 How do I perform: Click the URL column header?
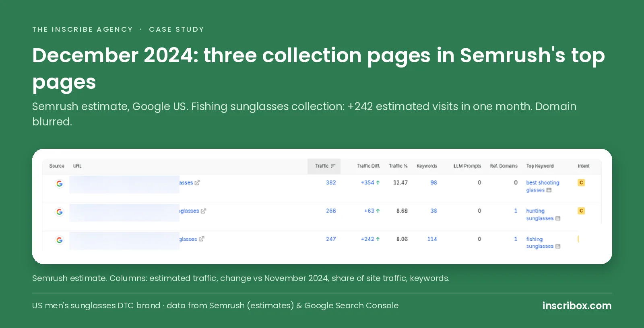(77, 166)
